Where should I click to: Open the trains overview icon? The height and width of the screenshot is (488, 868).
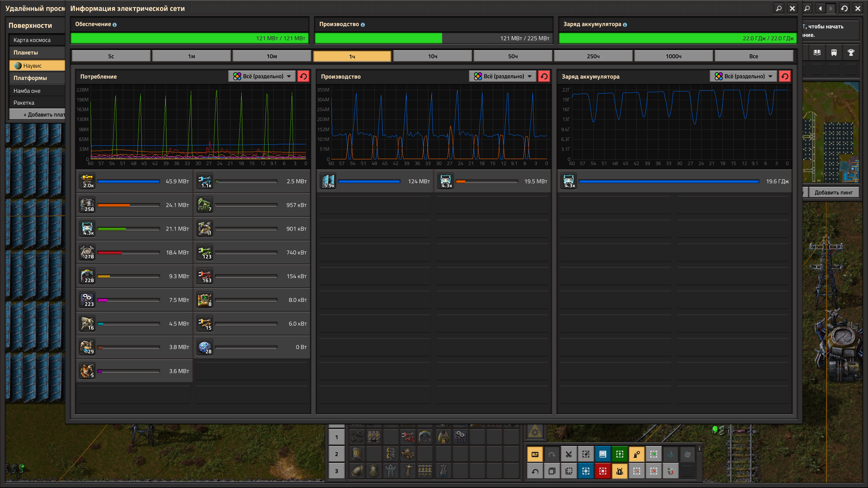[834, 53]
